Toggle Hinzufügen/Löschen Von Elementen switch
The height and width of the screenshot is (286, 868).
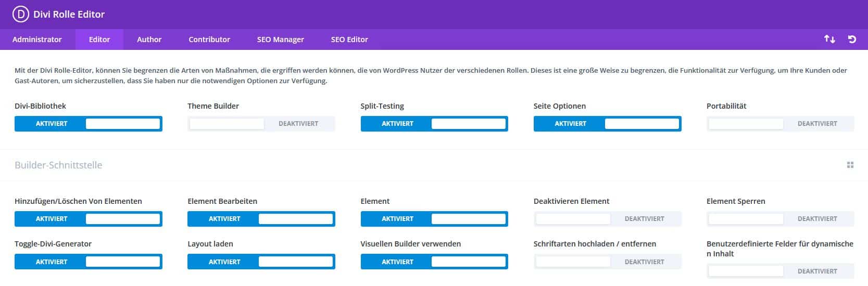[89, 219]
